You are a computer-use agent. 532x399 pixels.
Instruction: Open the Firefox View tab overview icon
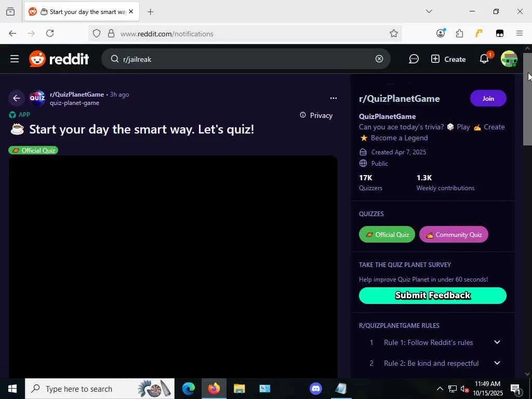10,12
